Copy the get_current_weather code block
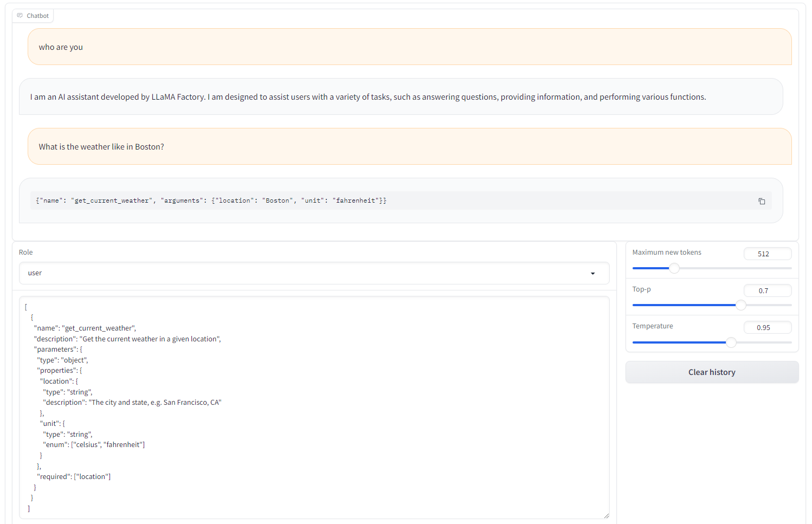 click(762, 201)
